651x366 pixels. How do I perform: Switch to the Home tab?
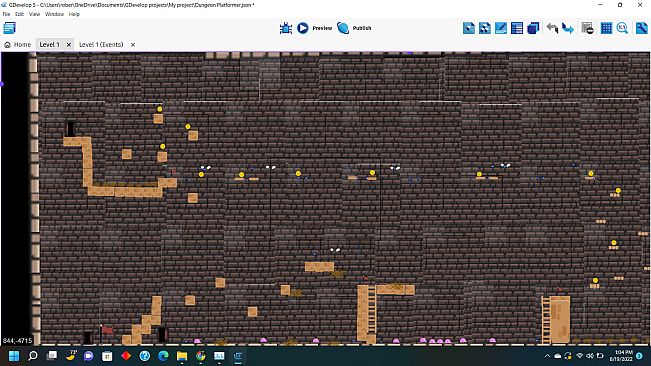click(x=18, y=44)
